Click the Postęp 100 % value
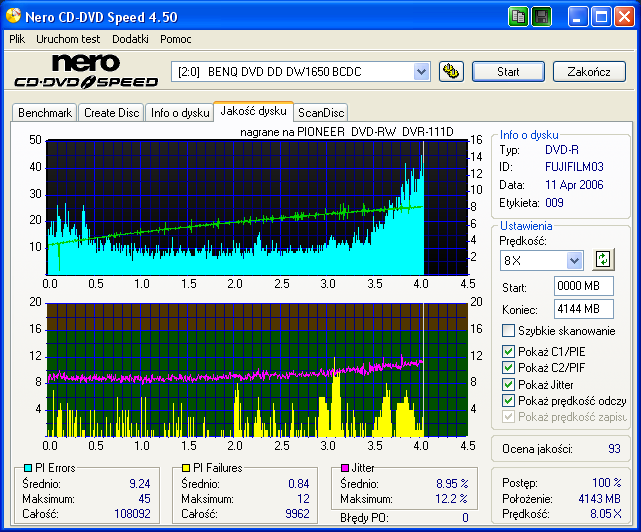 pos(606,483)
